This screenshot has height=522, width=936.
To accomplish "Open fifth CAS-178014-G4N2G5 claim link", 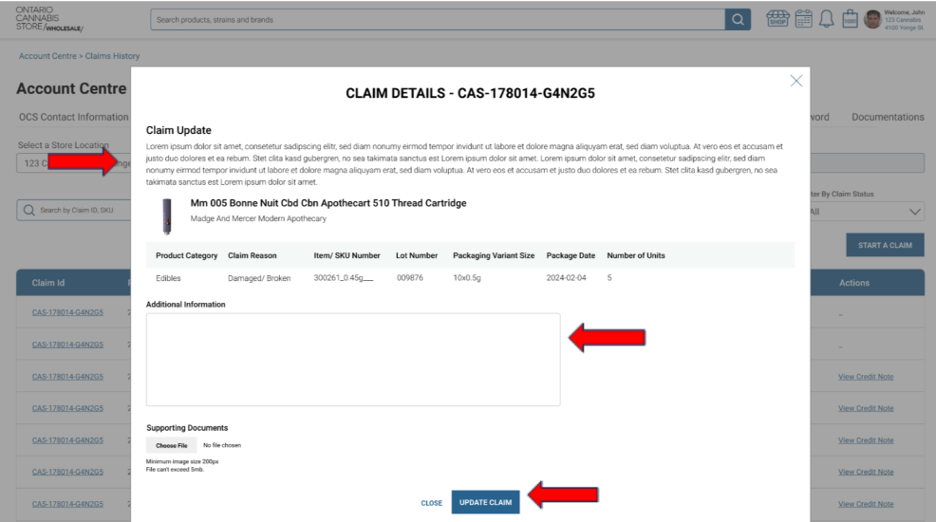I will coord(67,440).
